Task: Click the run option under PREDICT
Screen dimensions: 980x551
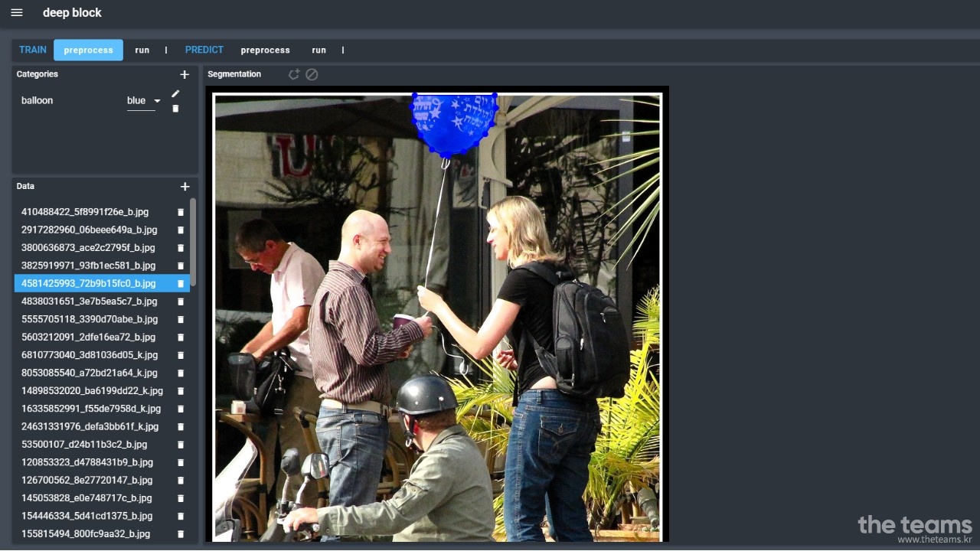Action: point(318,51)
